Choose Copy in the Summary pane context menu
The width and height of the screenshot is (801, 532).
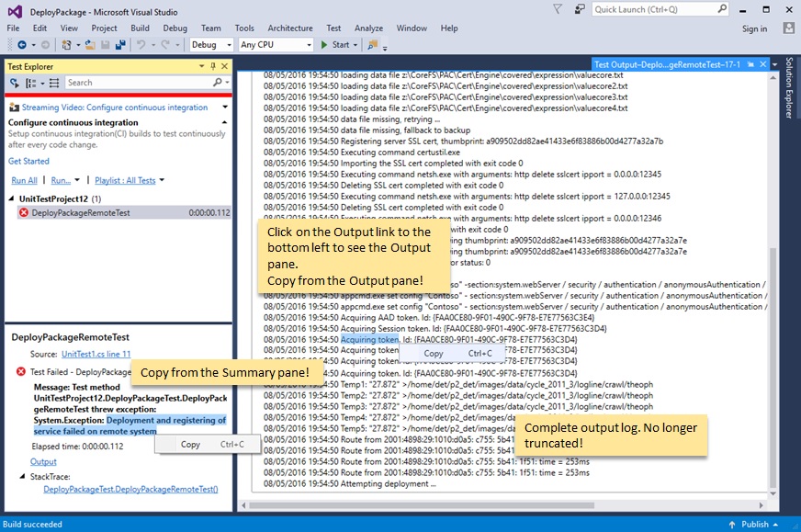[x=208, y=445]
